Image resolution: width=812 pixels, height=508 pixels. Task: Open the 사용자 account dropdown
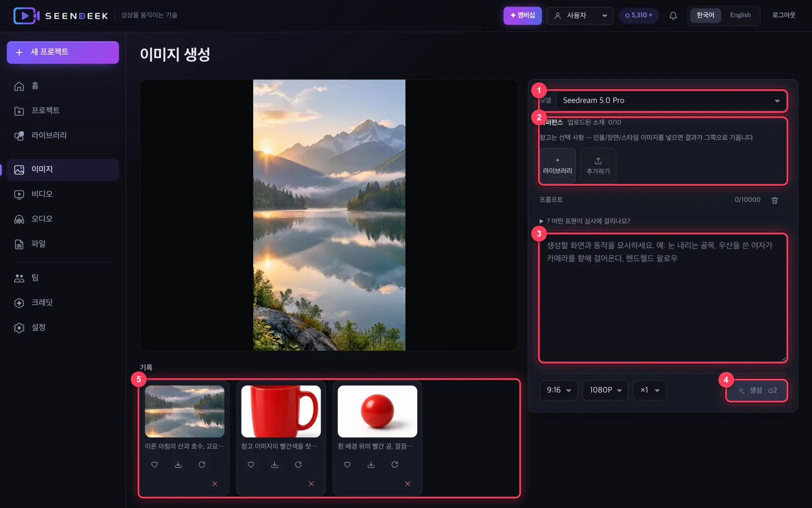coord(580,16)
